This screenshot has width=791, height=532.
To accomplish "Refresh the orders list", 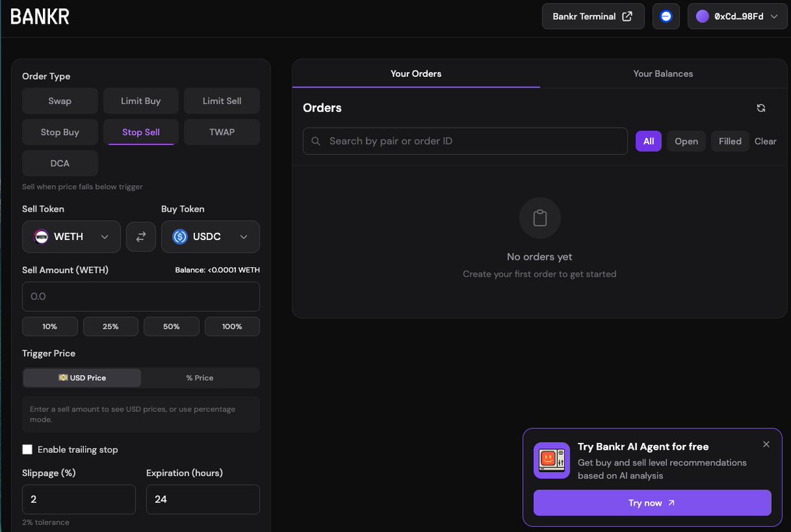I will click(x=761, y=108).
